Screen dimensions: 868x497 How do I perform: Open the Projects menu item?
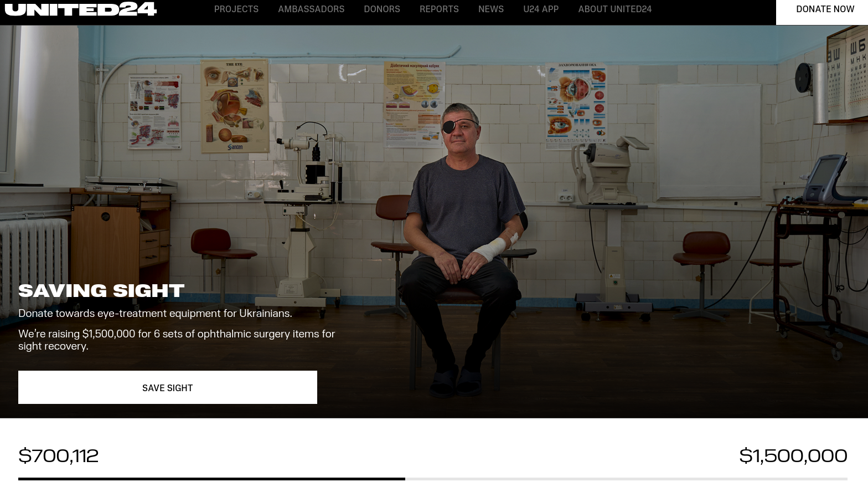click(236, 9)
